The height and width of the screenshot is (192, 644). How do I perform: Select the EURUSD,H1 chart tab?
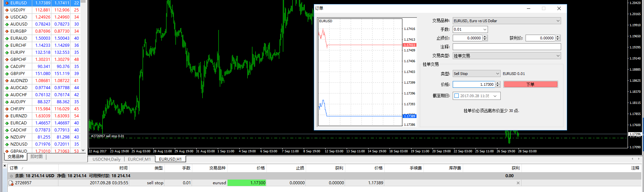point(170,159)
